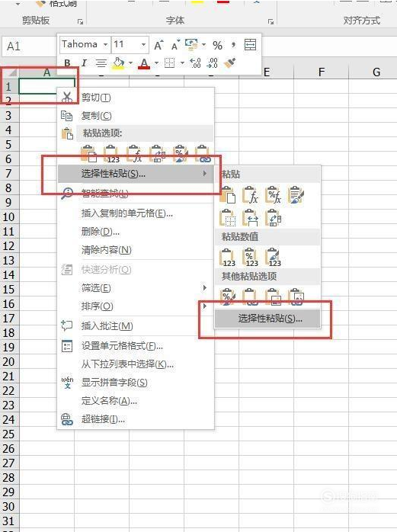Choose Formulas fx icon in 粘贴 submenu
Viewport: 397px width, 532px height.
[x=251, y=195]
